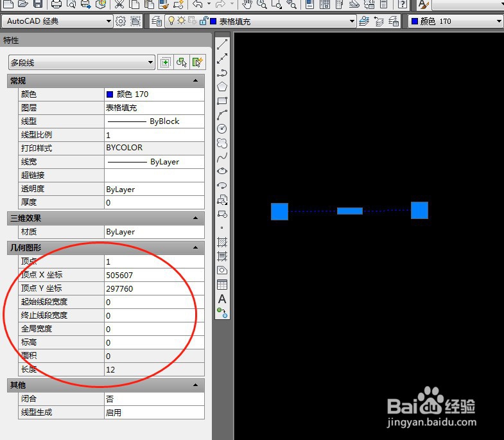Viewport: 504px width, 440px height.
Task: Select the Revision Cloud tool
Action: tap(222, 143)
